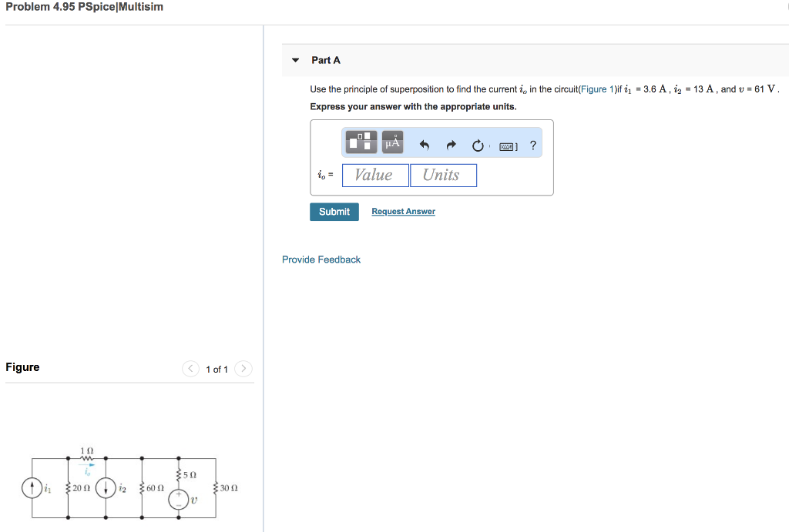Viewport: 789px width, 532px height.
Task: Click the voltage source v in the circuit
Action: 179,499
